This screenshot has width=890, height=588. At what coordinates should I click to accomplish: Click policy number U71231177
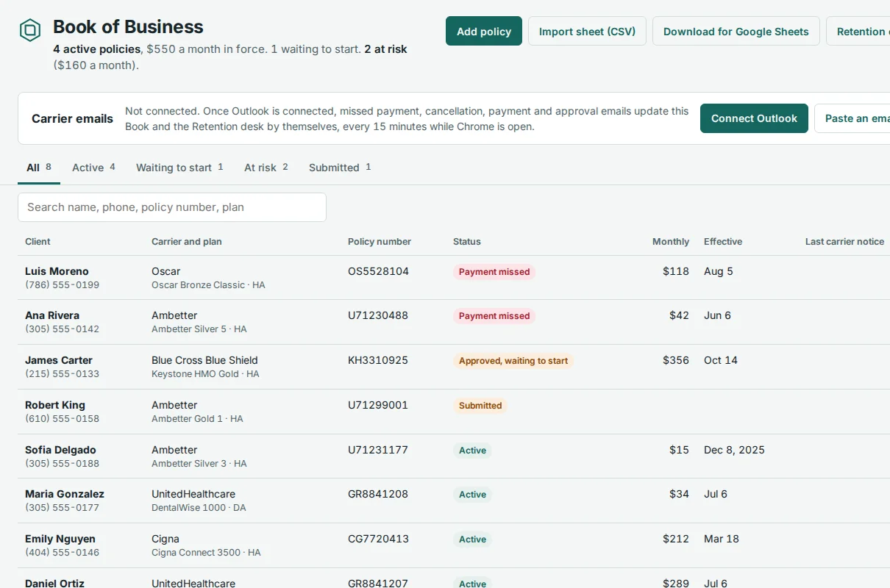[x=377, y=450]
